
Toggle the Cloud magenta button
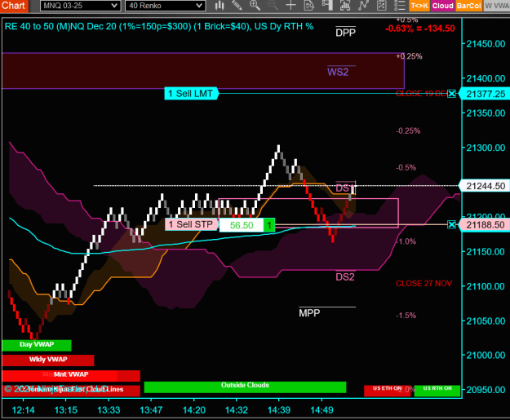(442, 6)
